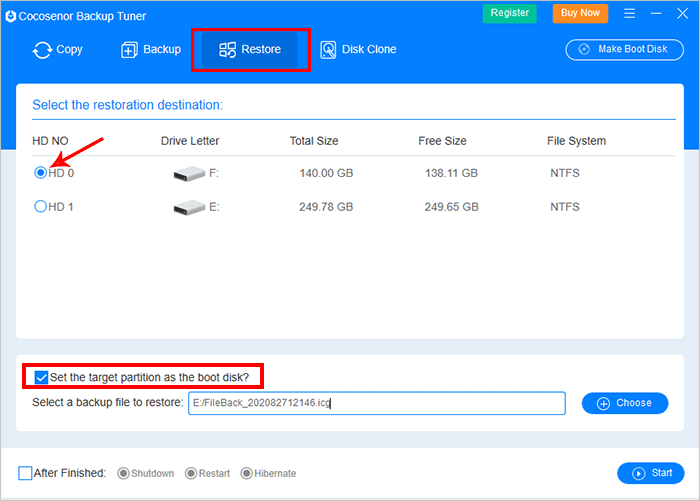Click the Choose button

[x=625, y=403]
